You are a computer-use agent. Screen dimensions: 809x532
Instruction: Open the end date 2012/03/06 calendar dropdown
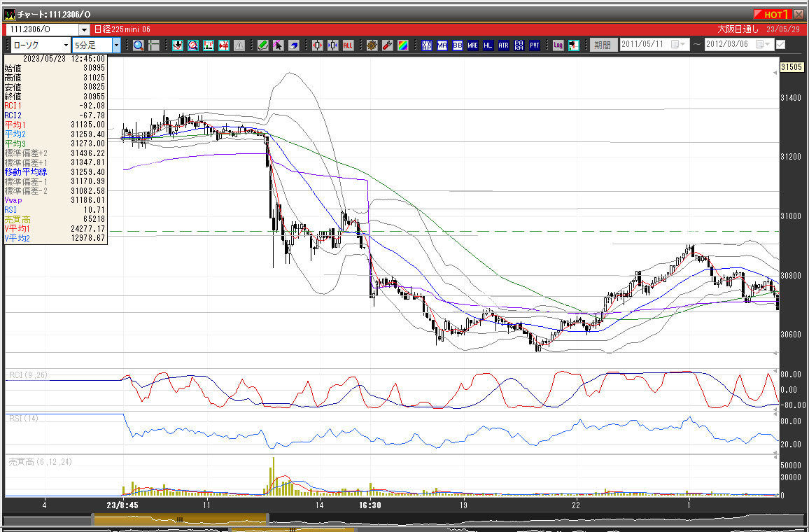(764, 45)
